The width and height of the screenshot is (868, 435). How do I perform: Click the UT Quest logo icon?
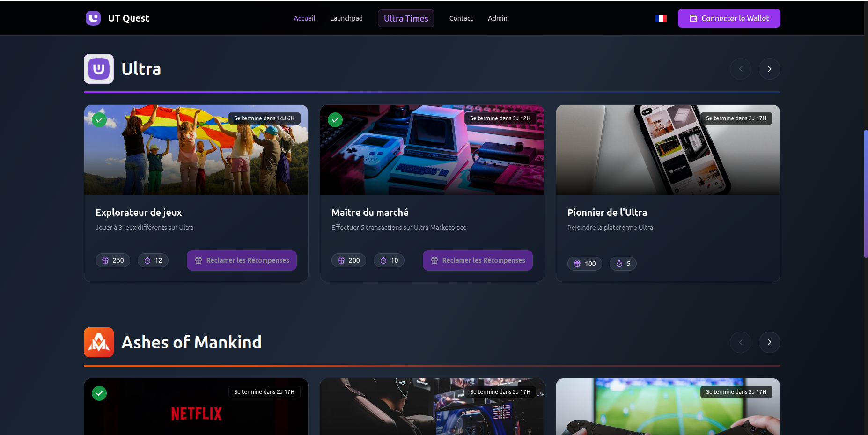point(93,18)
